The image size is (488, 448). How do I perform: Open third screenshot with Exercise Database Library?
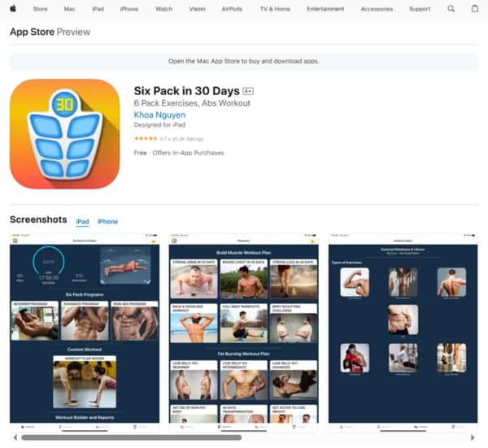403,332
